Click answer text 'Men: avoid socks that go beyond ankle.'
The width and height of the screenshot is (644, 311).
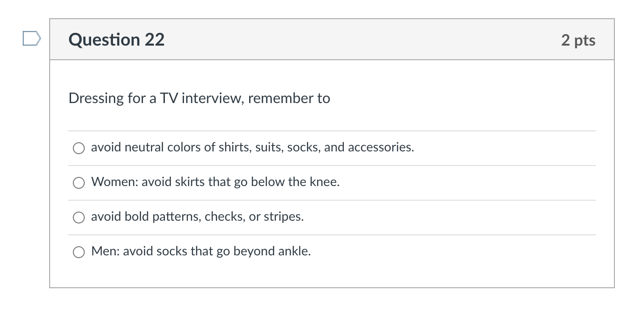201,251
